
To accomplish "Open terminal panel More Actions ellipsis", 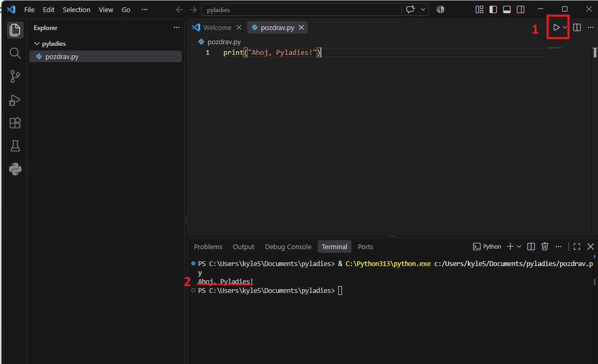I will (558, 247).
